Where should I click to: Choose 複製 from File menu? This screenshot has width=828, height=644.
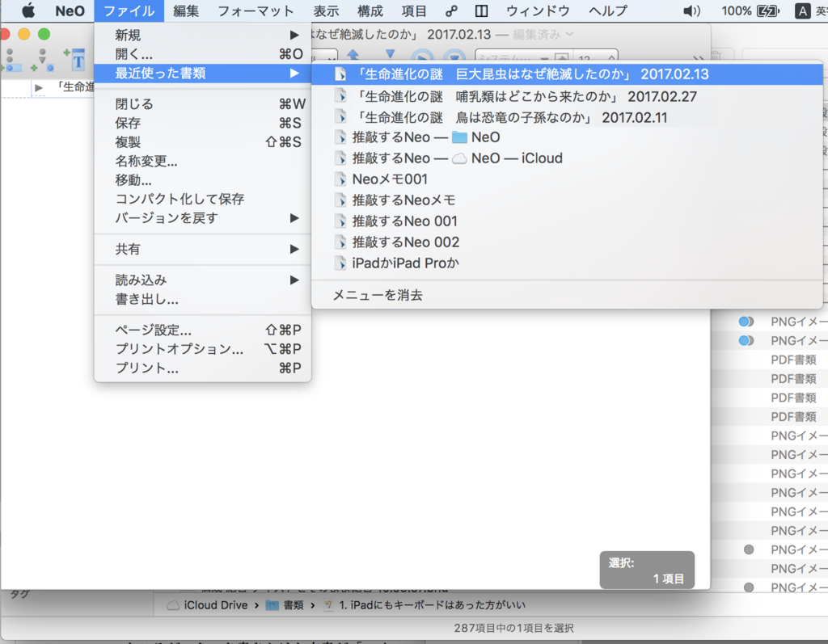pos(203,142)
